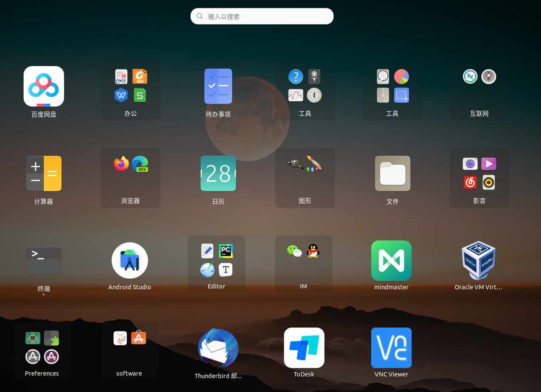This screenshot has height=392, width=541.
Task: Click the search field at top
Action: point(262,16)
